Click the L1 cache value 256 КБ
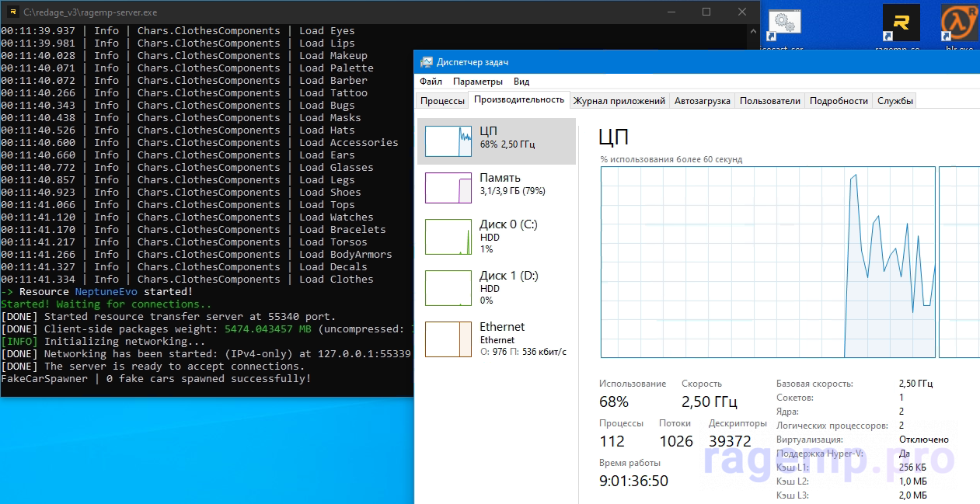Image resolution: width=980 pixels, height=504 pixels. click(912, 468)
